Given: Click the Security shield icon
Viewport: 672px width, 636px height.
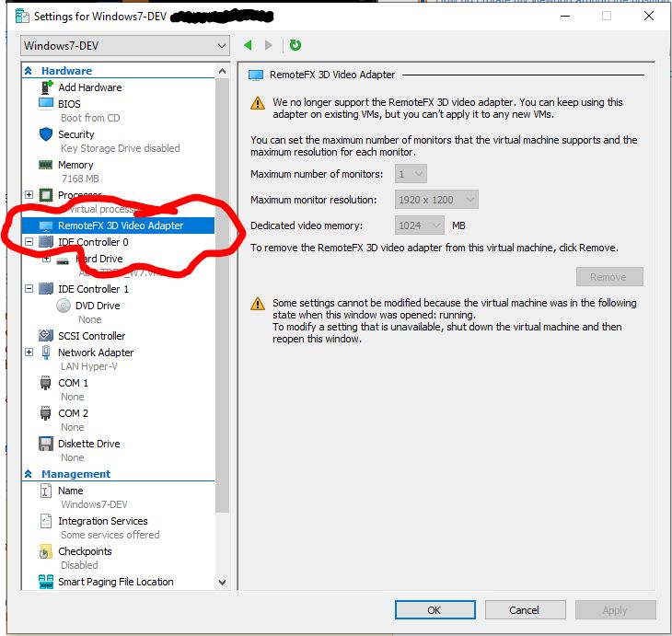Looking at the screenshot, I should click(x=46, y=134).
